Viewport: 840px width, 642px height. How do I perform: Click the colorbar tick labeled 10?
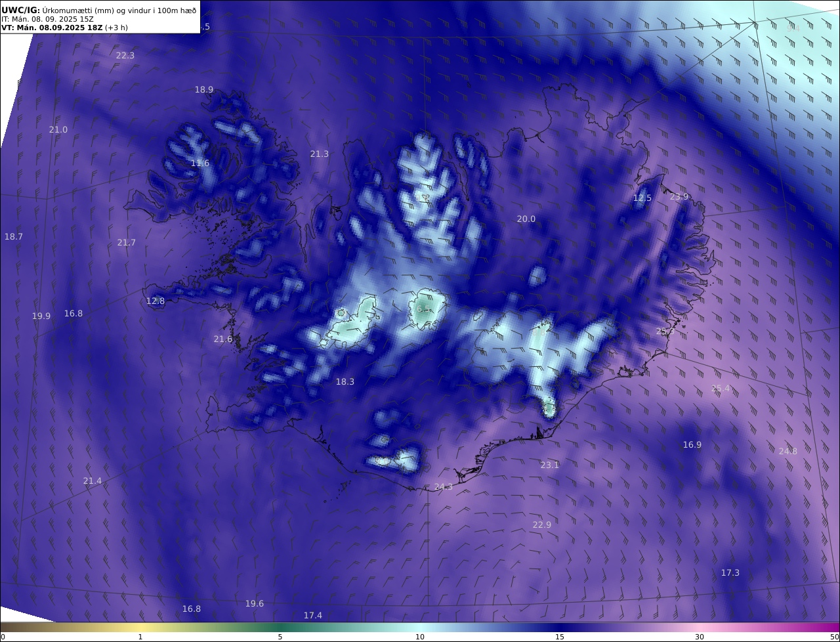tap(420, 637)
